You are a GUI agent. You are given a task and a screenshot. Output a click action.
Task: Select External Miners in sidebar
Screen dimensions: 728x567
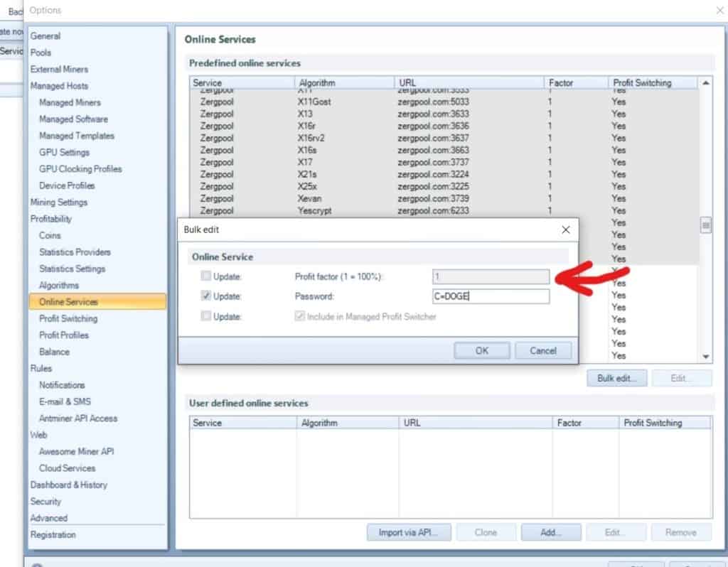[59, 70]
